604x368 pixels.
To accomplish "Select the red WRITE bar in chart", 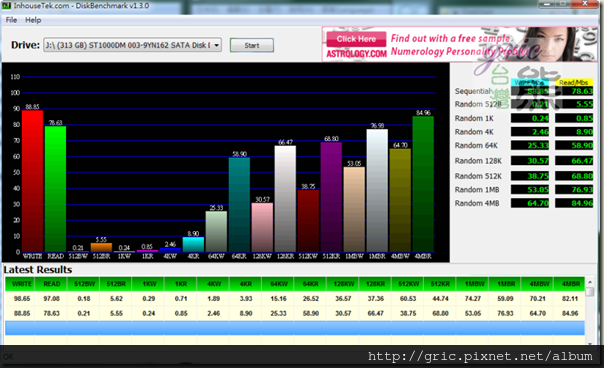I will click(x=32, y=181).
